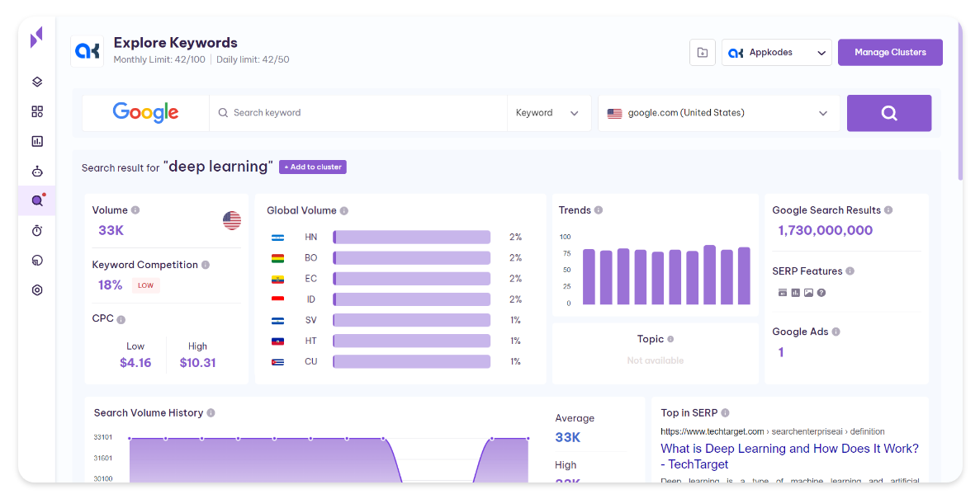Click the SERP feature image icon
The width and height of the screenshot is (980, 499).
pyautogui.click(x=809, y=292)
